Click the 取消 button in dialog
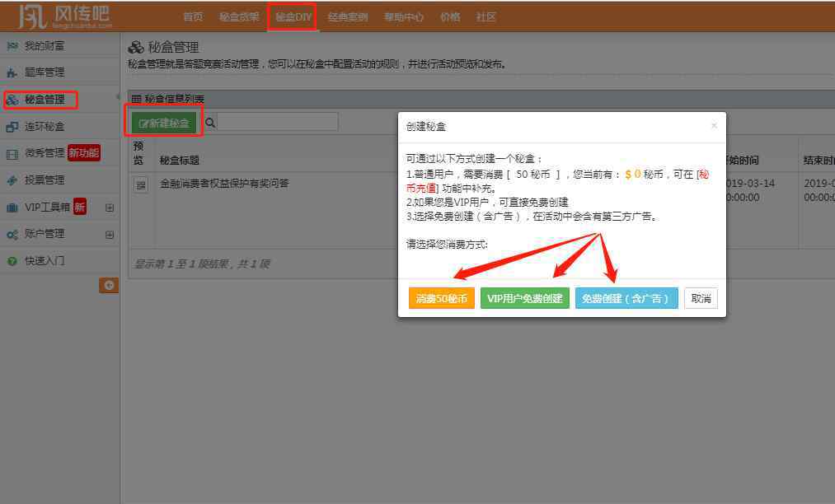 [x=701, y=299]
